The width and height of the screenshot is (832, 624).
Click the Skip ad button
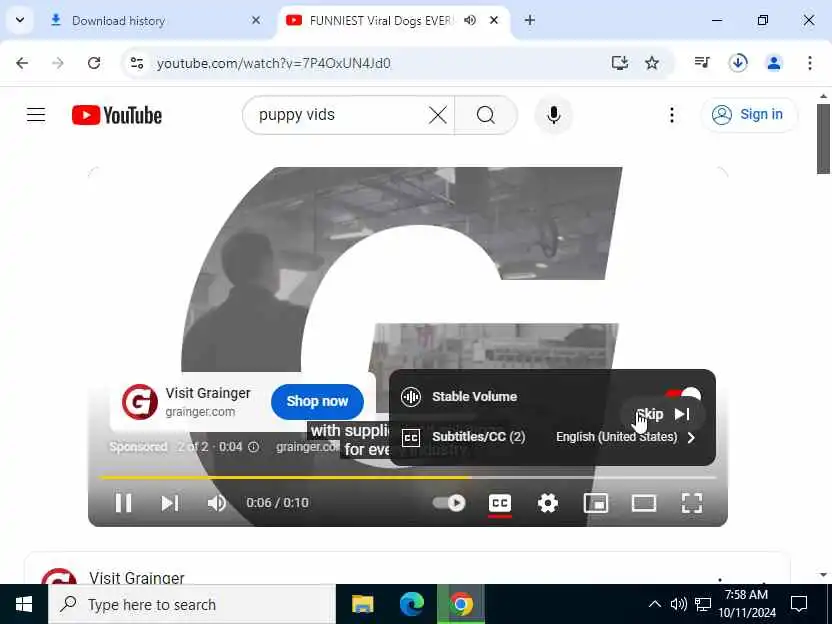tap(663, 414)
